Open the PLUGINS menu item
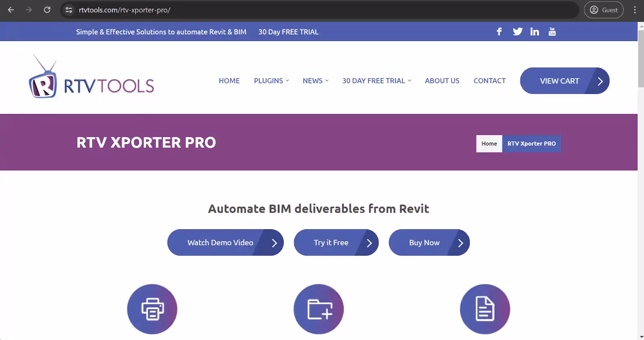Screen dimensions: 644x340 pyautogui.click(x=268, y=81)
